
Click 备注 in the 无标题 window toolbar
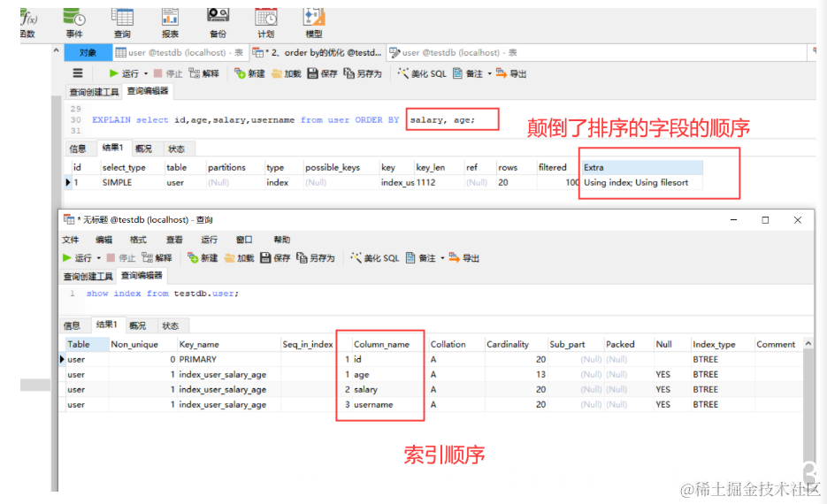pos(421,258)
